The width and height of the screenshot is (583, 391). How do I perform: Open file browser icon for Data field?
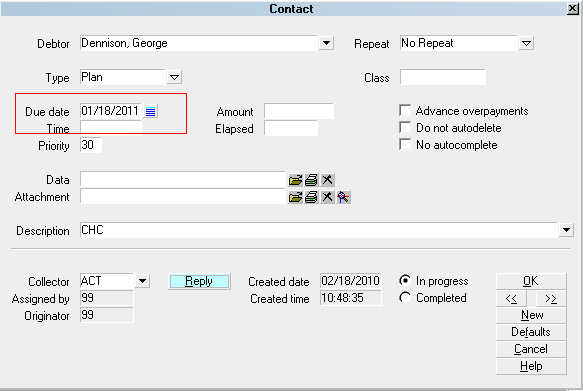point(295,180)
